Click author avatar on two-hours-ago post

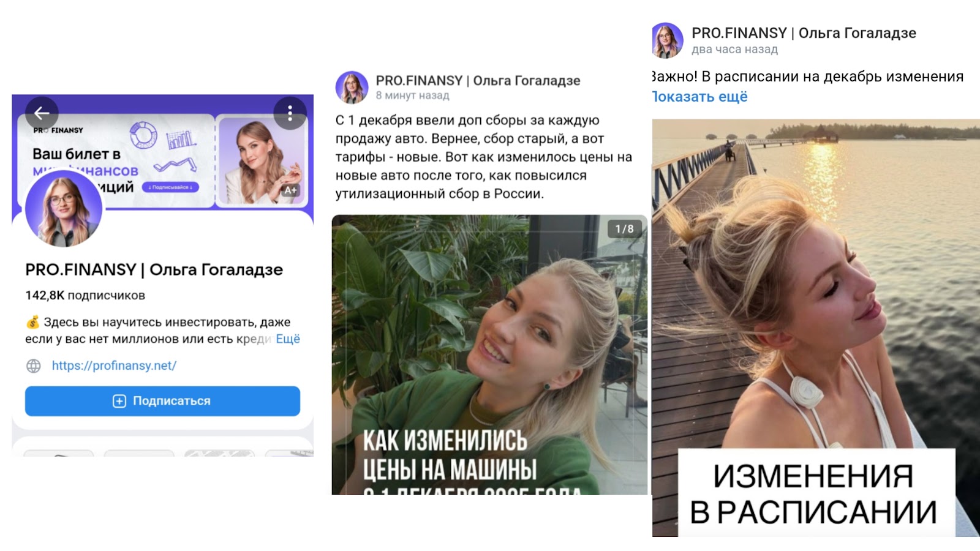(x=667, y=40)
